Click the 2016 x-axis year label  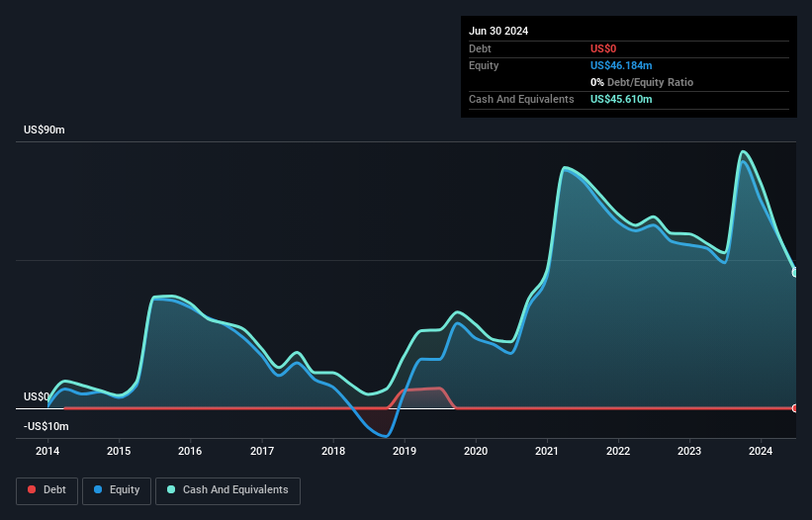point(190,452)
